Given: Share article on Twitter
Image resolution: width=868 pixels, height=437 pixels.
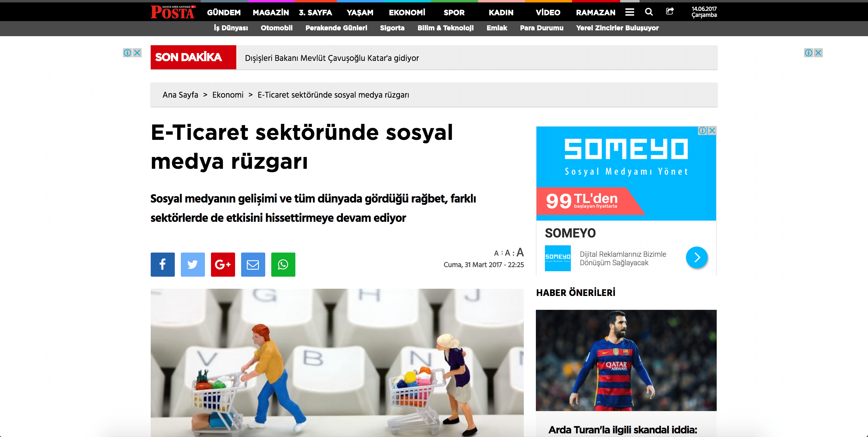Looking at the screenshot, I should (193, 265).
